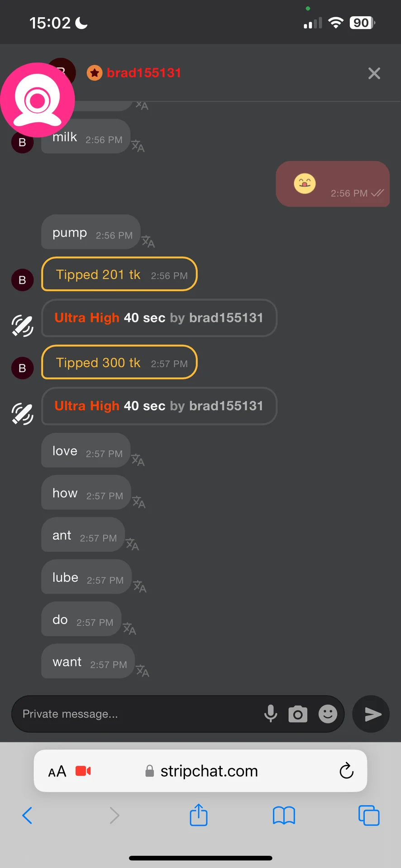
Task: Translate the "milk" message
Action: (138, 146)
